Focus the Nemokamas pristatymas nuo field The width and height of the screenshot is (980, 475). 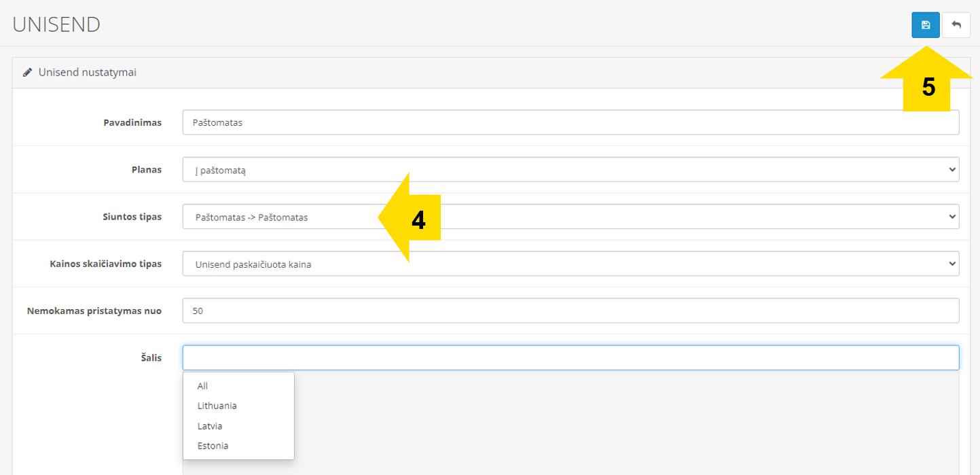pyautogui.click(x=570, y=311)
